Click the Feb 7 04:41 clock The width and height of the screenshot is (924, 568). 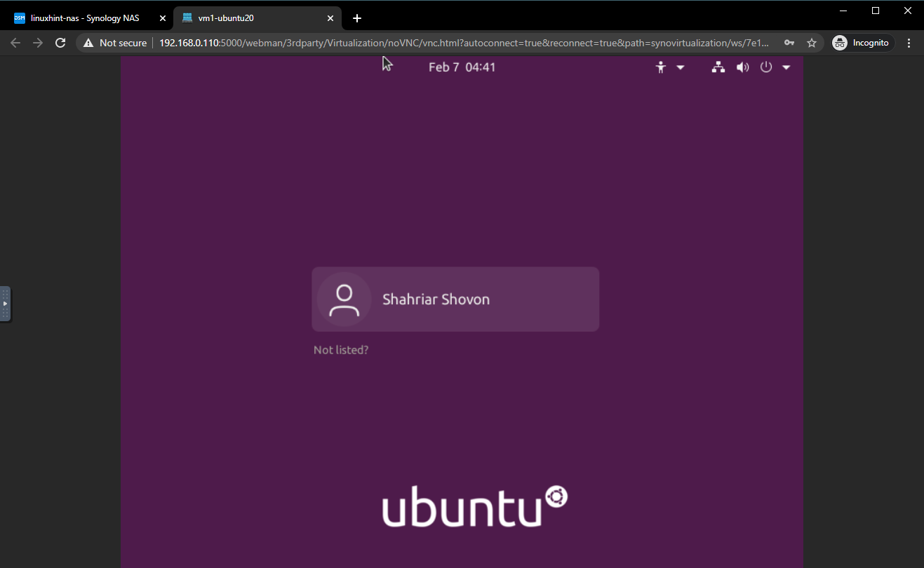pyautogui.click(x=462, y=67)
